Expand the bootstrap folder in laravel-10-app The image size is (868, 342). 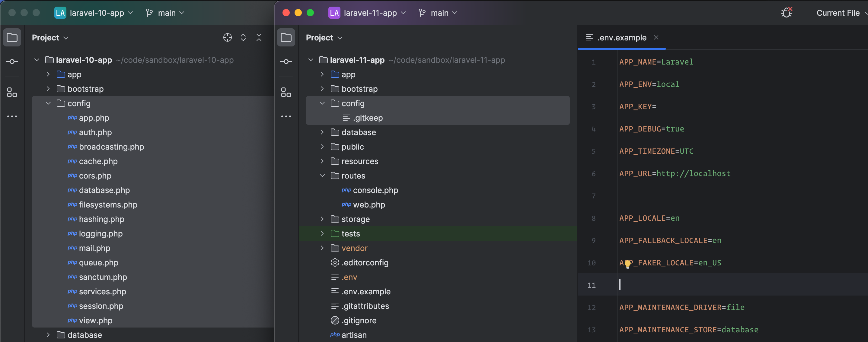pyautogui.click(x=48, y=89)
